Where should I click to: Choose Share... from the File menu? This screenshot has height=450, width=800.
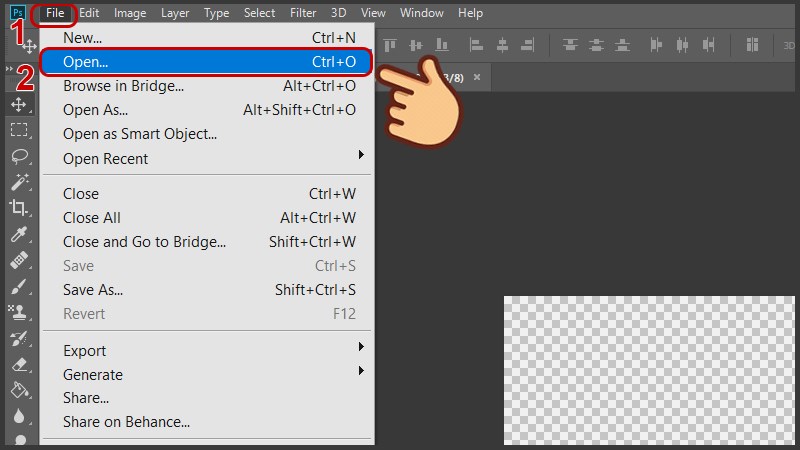(x=206, y=398)
